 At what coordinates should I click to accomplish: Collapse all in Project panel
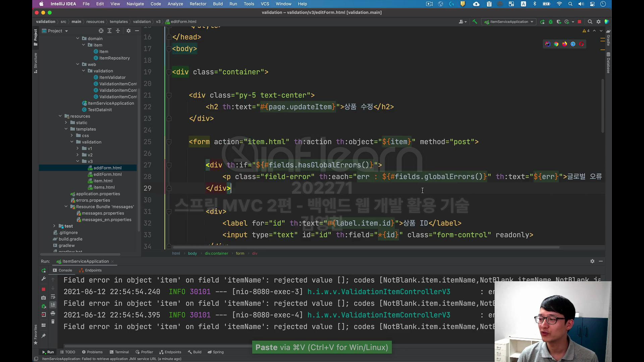pos(118,31)
